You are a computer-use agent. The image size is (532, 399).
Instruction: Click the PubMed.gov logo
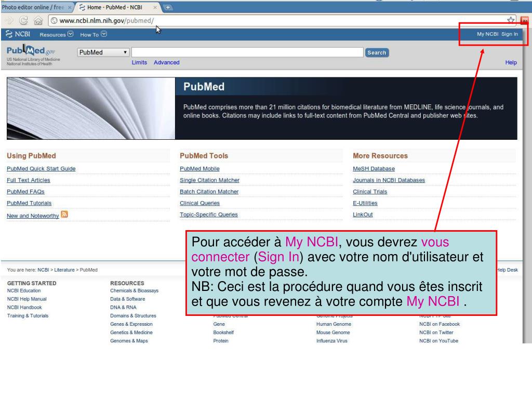pyautogui.click(x=31, y=51)
